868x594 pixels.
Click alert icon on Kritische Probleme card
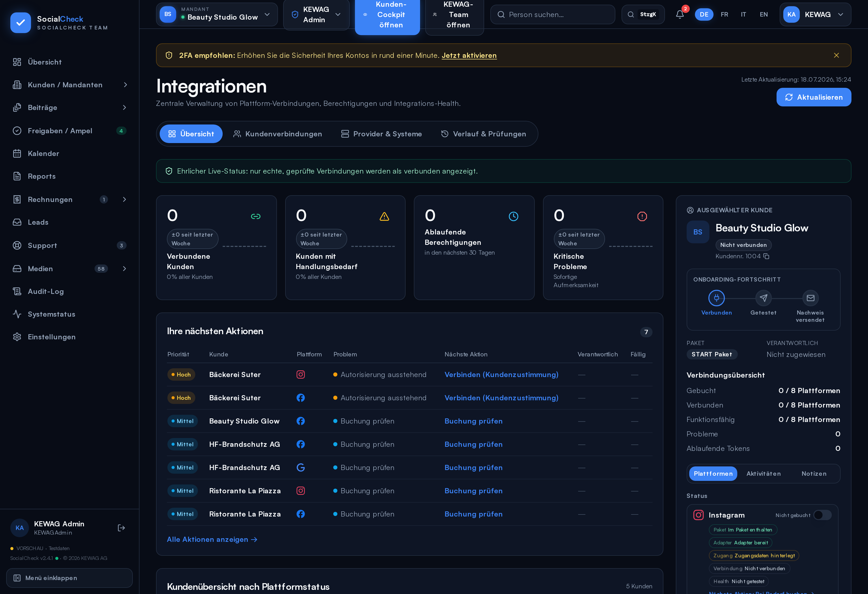pyautogui.click(x=642, y=216)
